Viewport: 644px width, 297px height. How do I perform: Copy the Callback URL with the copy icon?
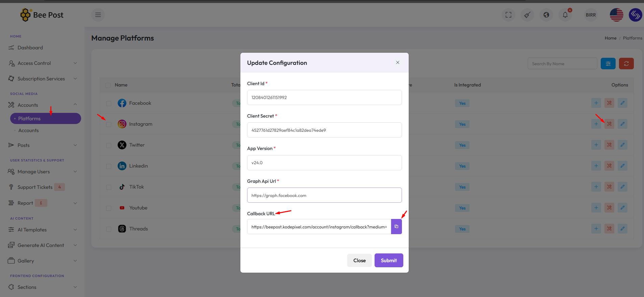396,227
